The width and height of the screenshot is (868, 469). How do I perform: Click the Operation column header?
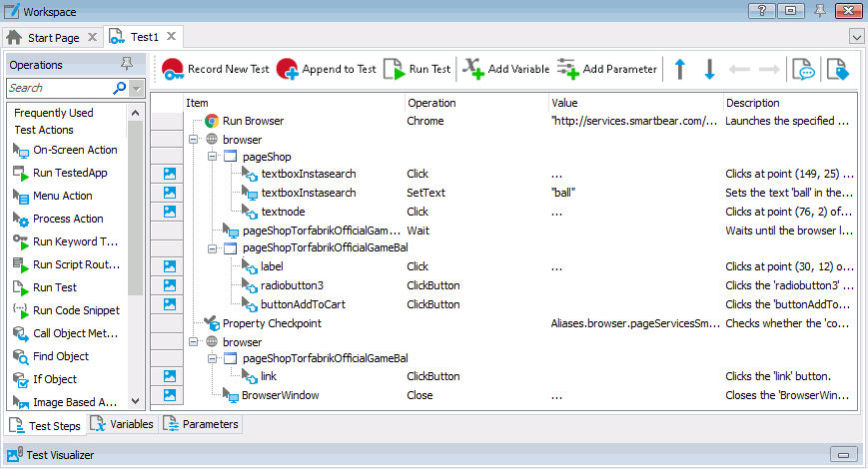point(476,103)
